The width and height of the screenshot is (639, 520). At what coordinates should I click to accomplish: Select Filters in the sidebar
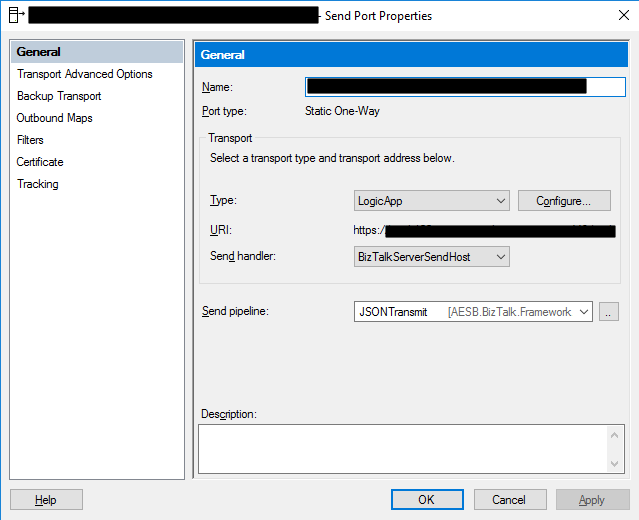(x=30, y=140)
